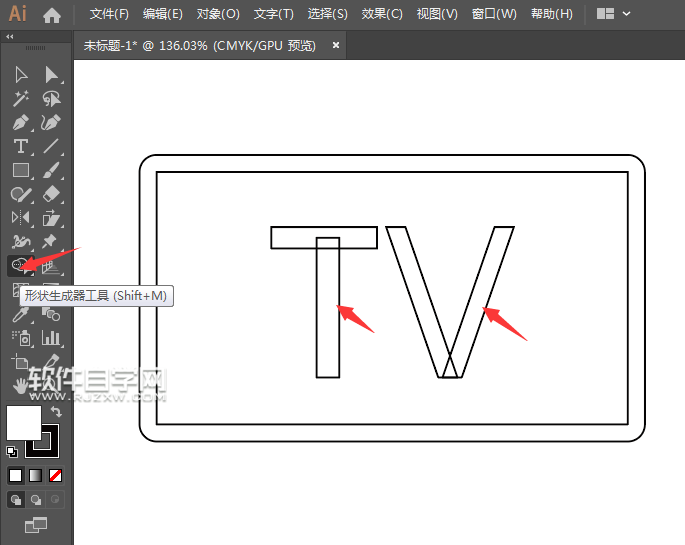Select the Line Segment tool
The height and width of the screenshot is (545, 685).
point(51,146)
